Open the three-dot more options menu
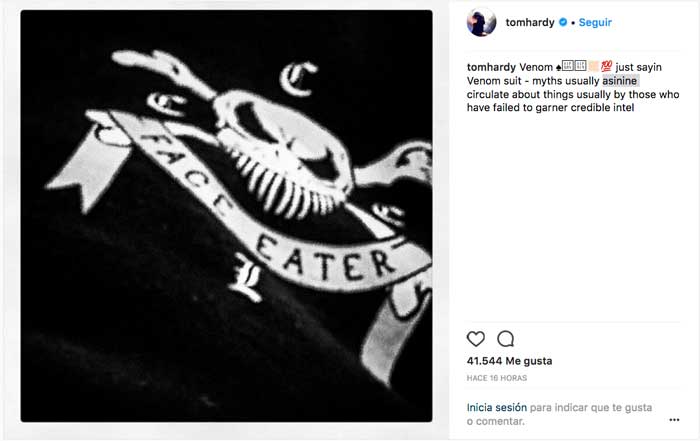Viewport: 700px width, 441px height. (x=674, y=420)
